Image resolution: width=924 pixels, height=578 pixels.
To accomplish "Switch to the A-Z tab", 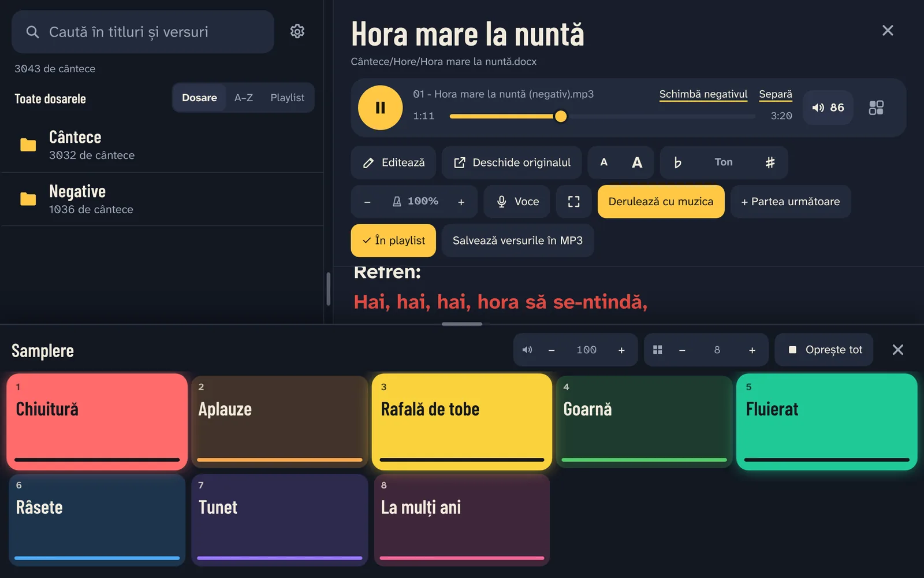I will point(244,98).
